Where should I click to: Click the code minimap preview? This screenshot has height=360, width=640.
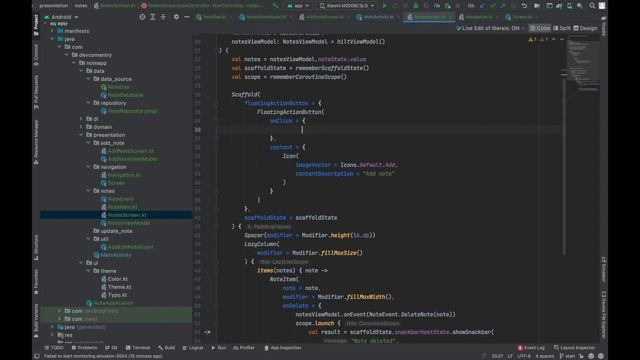pyautogui.click(x=582, y=64)
